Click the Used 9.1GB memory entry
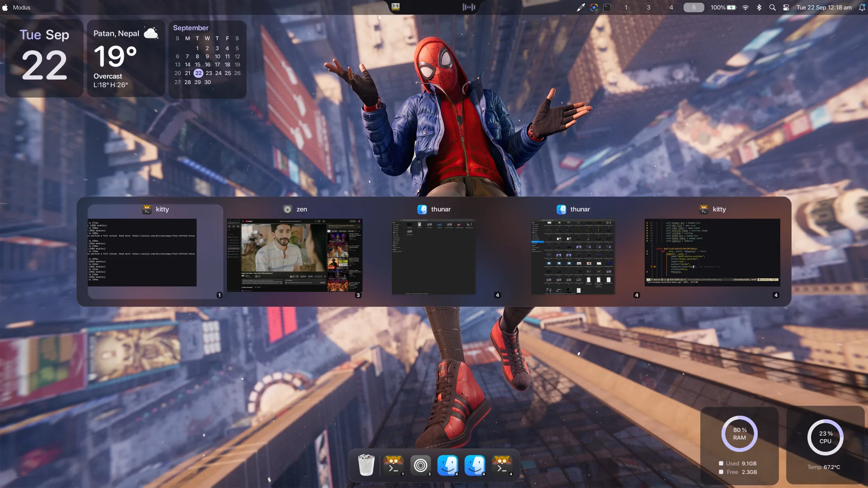Viewport: 868px width, 488px height. click(738, 464)
